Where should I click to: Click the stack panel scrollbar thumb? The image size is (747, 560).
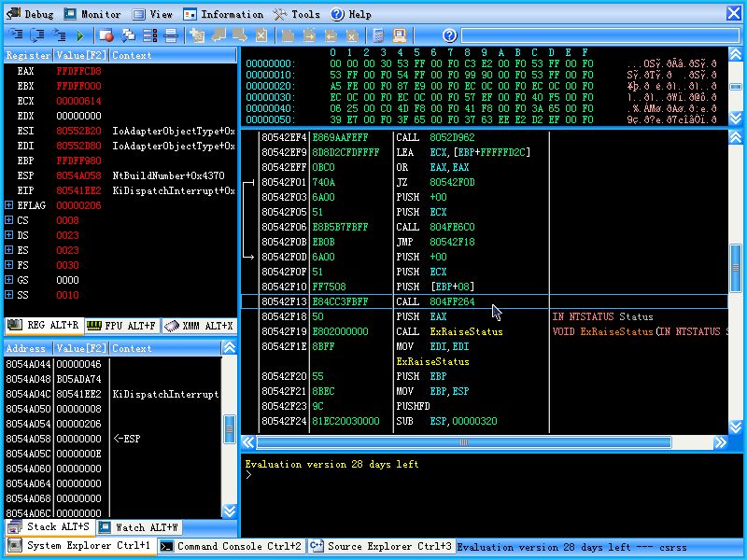230,429
